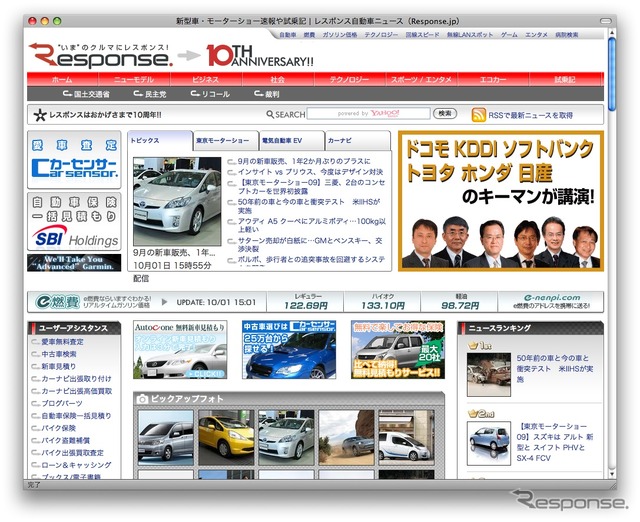
Task: Click into the Yahoo search input field
Action: pos(369,113)
